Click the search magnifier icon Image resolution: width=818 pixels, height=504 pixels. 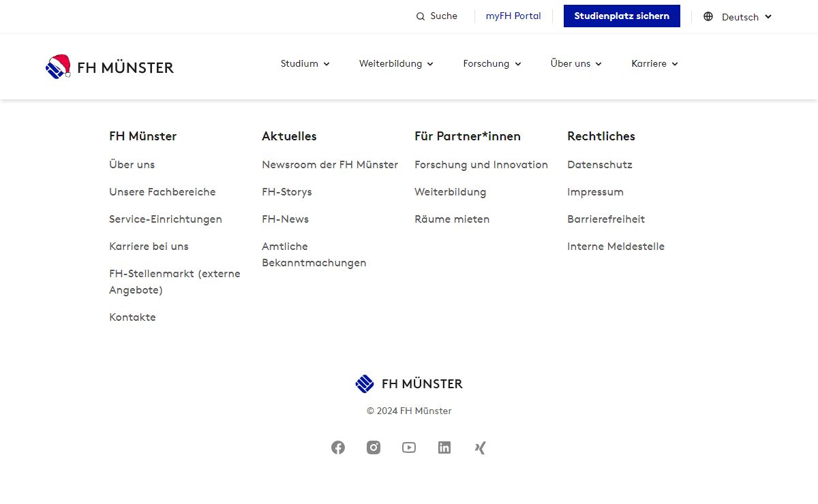click(421, 16)
